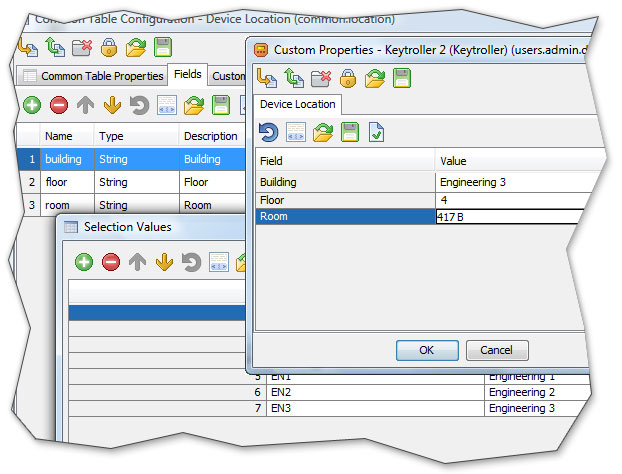Click the Field column header

click(x=346, y=161)
